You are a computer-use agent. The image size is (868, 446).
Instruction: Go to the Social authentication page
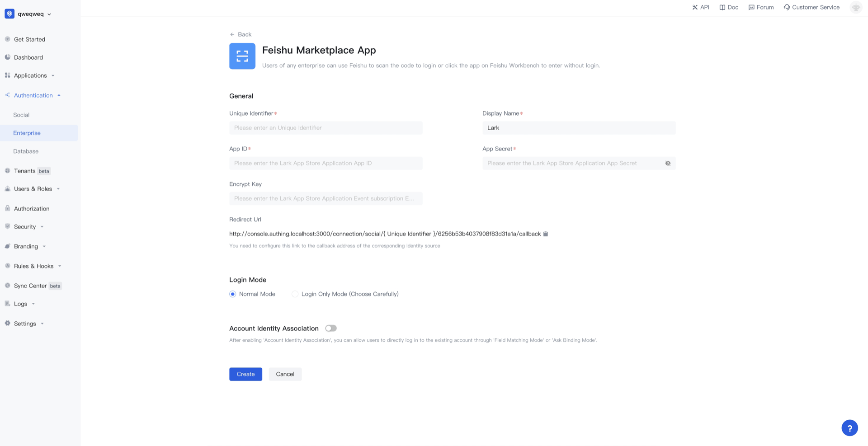click(21, 115)
